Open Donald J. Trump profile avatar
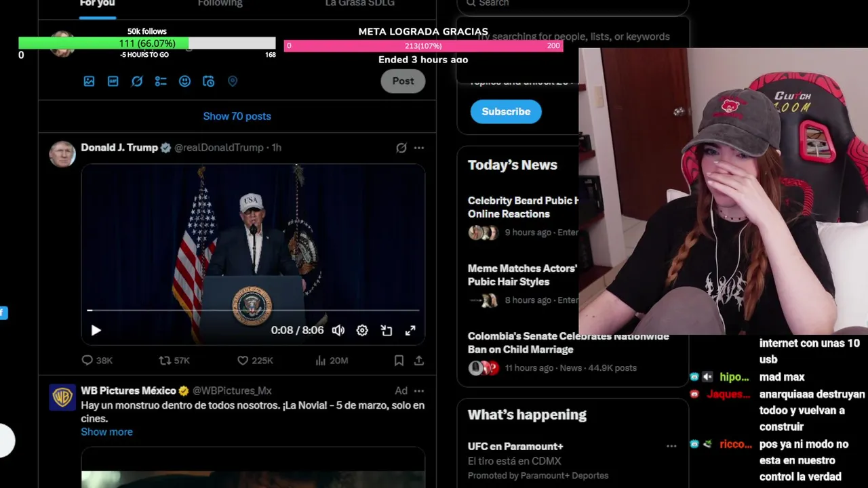Screen dimensions: 868x488 click(x=62, y=154)
